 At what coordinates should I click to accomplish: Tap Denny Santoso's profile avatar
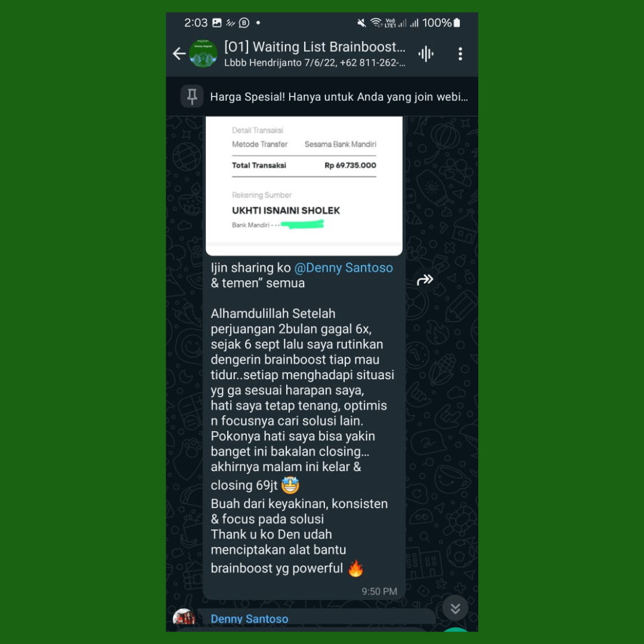coord(184,617)
